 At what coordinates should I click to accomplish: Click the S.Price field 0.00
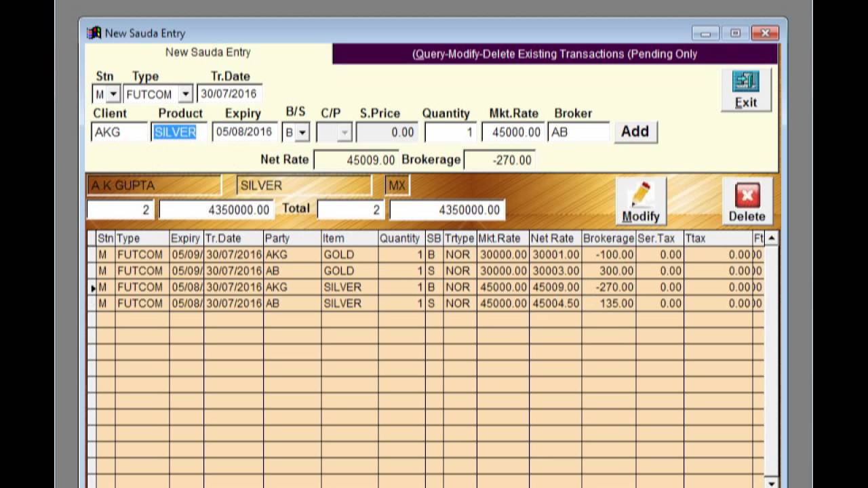click(387, 132)
